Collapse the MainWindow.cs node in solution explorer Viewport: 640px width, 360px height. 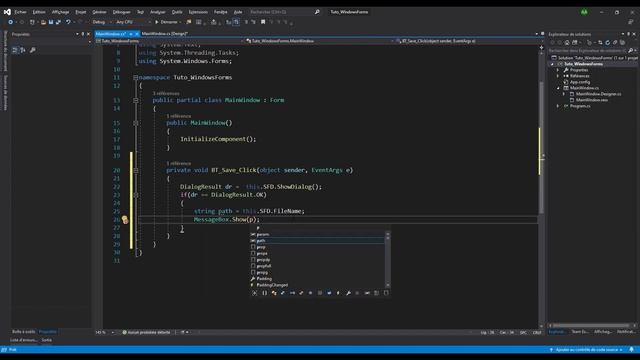(558, 88)
